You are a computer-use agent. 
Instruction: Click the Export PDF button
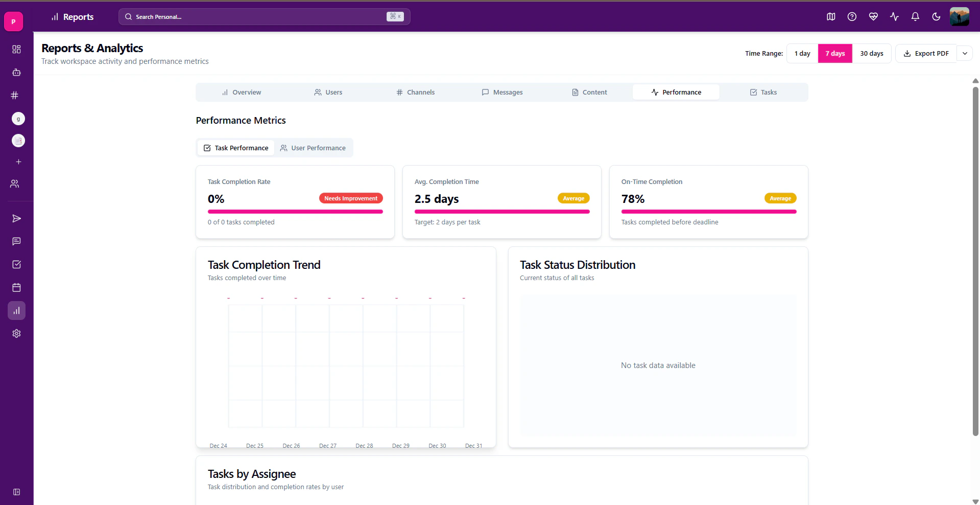[926, 53]
